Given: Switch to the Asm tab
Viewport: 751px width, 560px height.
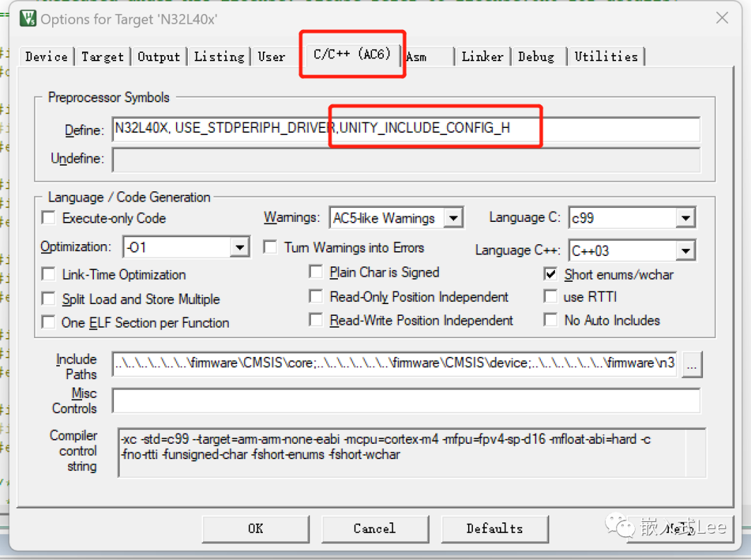Looking at the screenshot, I should (428, 56).
